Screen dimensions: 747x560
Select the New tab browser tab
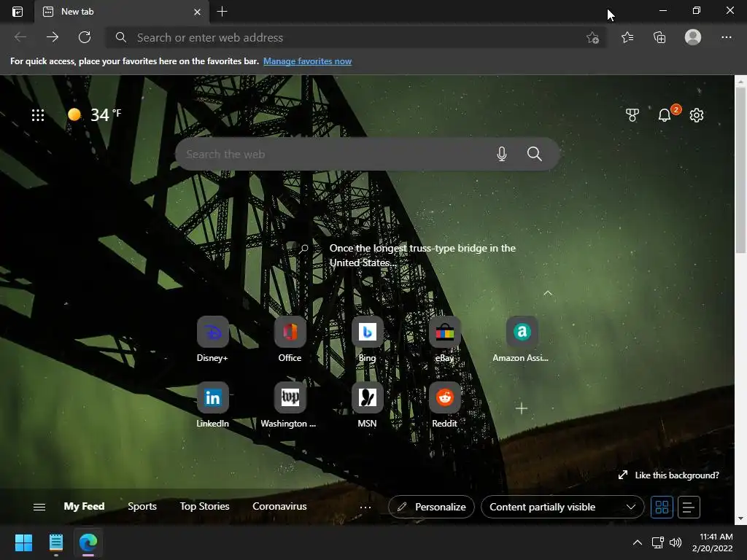tap(122, 12)
